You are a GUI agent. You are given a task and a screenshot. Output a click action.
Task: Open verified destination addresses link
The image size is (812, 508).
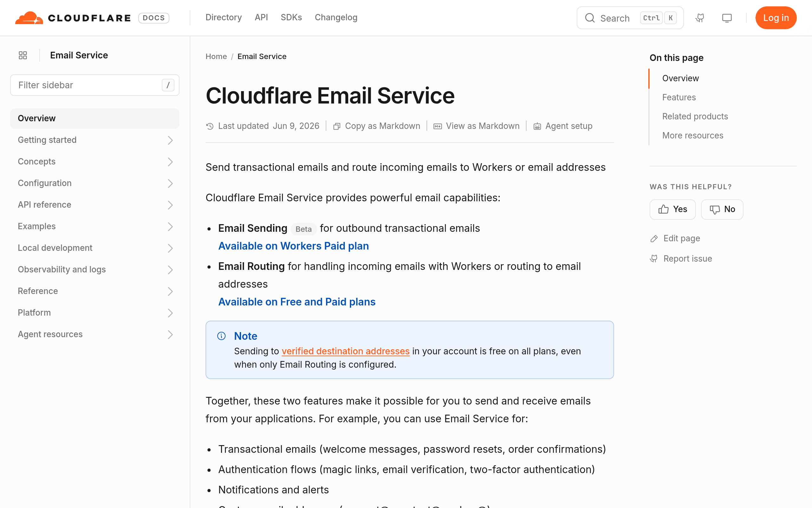[345, 351]
